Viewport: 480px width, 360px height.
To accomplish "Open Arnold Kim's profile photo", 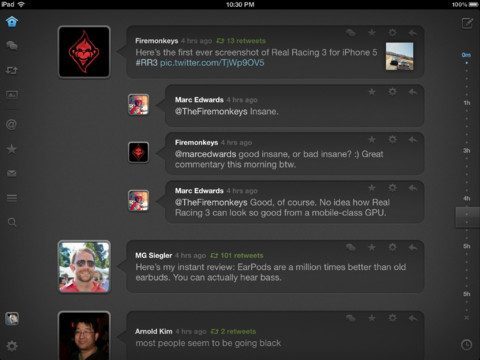I will tap(84, 336).
